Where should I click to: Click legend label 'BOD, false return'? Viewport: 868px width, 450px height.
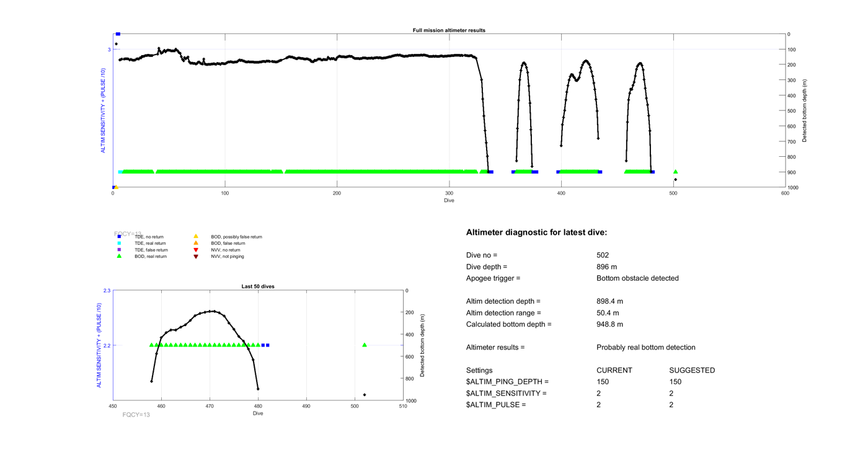228,244
